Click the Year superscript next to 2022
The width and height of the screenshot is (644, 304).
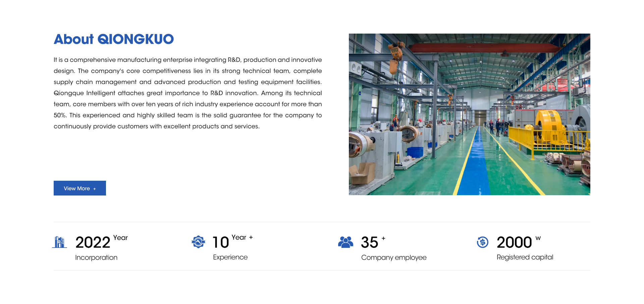coord(120,238)
